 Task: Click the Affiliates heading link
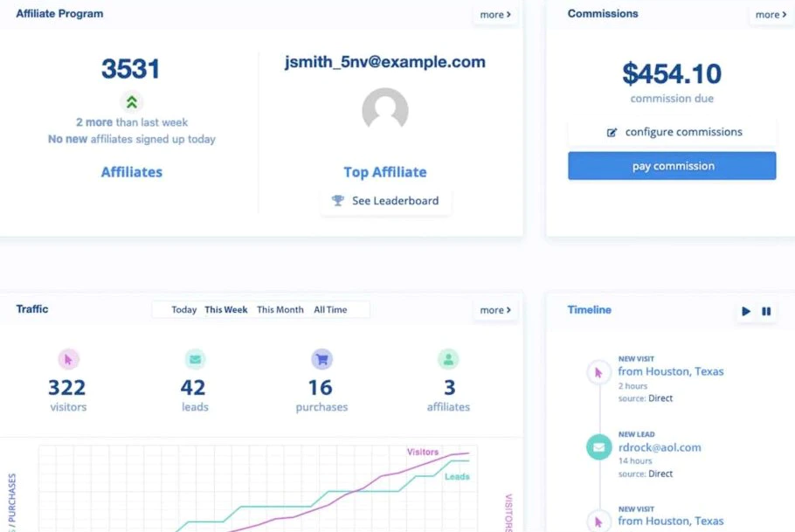click(132, 172)
